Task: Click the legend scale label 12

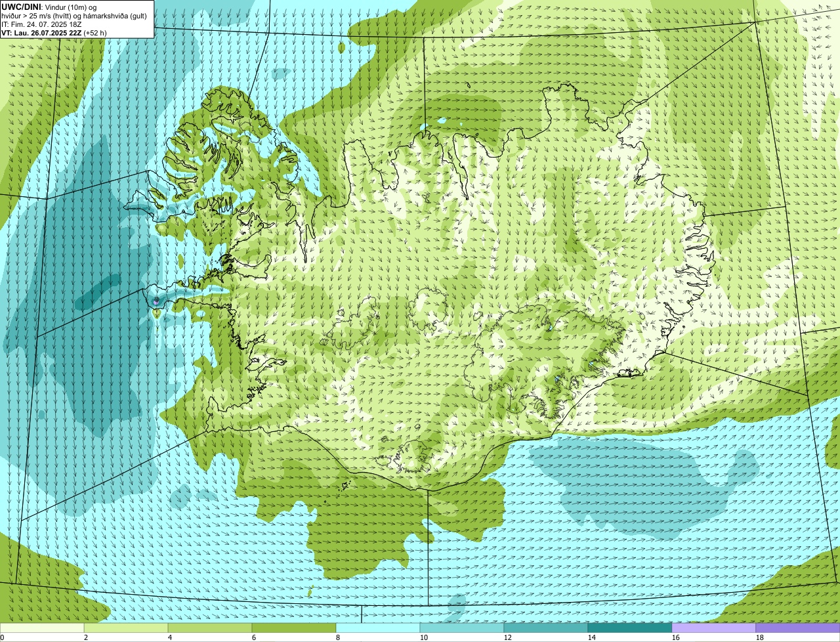Action: (x=508, y=637)
